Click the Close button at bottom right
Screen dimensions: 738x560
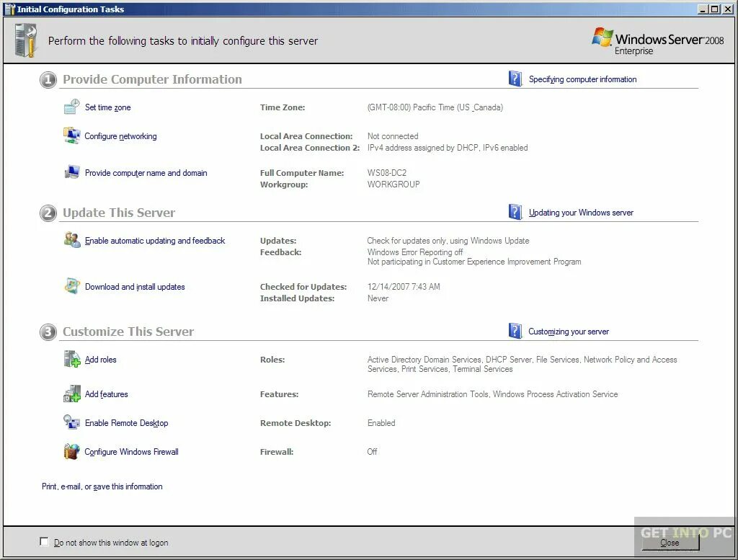point(670,542)
